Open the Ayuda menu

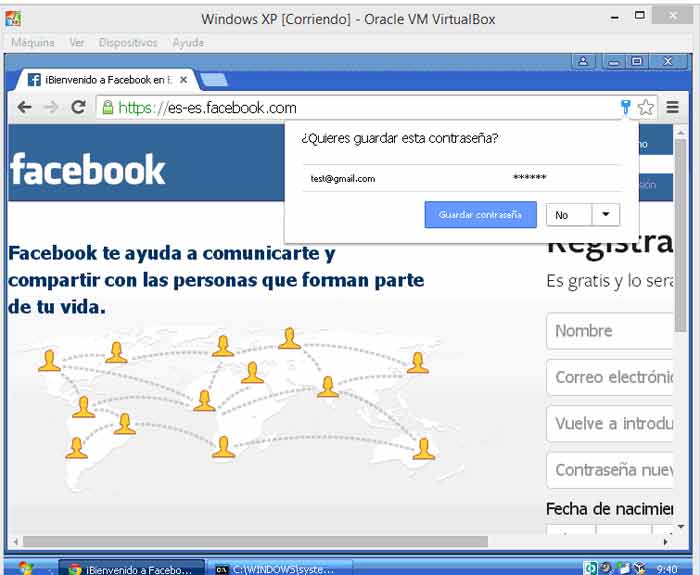[x=188, y=43]
